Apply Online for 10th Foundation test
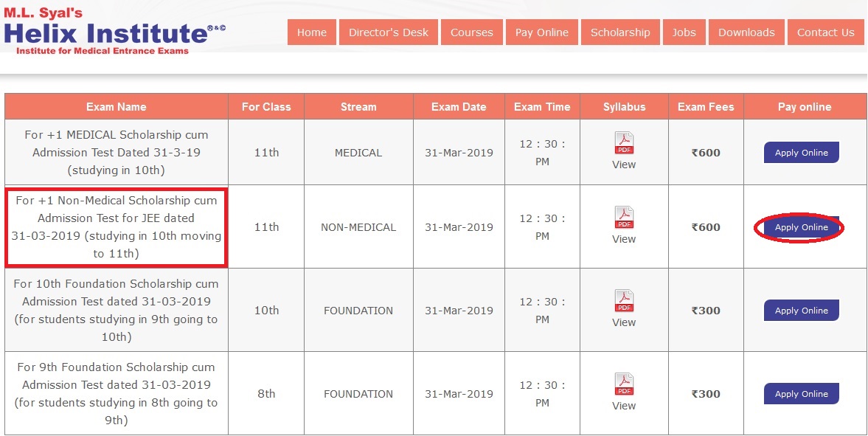Viewport: 868px width, 436px height. 801,311
